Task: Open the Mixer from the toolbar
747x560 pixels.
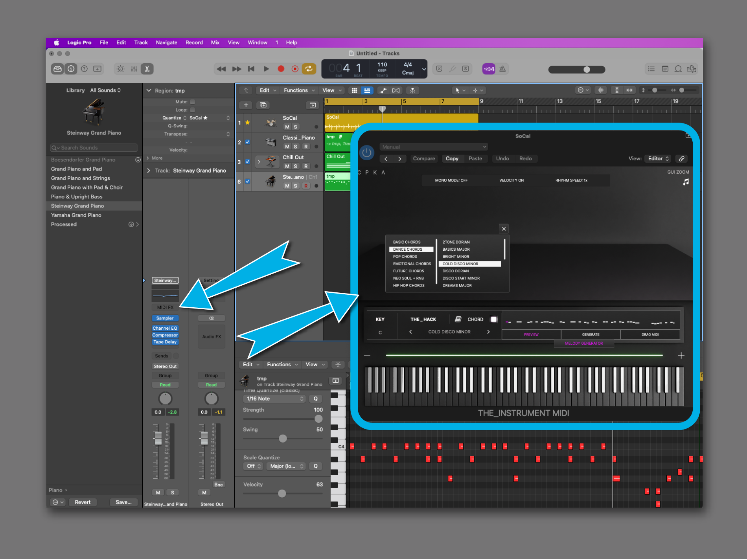Action: tap(134, 69)
